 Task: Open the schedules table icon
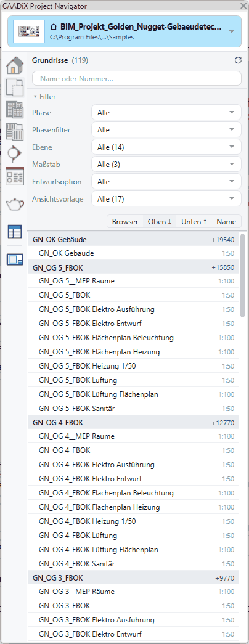14,232
